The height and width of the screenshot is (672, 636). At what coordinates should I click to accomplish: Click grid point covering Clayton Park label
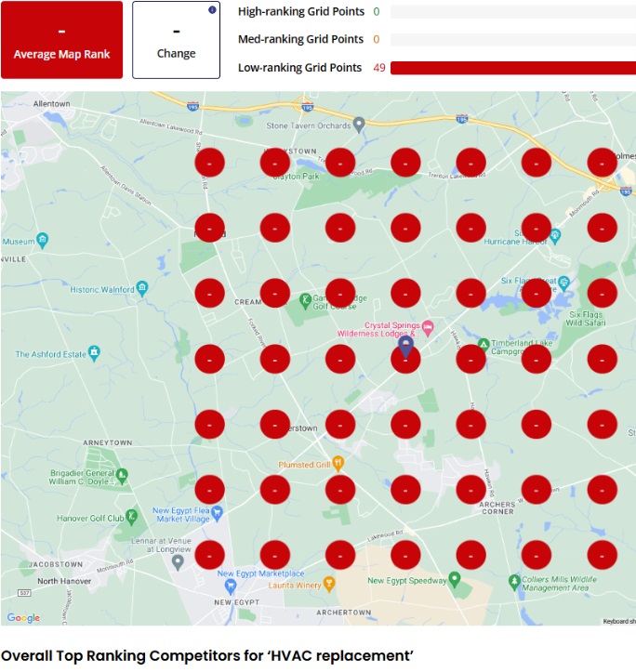275,163
